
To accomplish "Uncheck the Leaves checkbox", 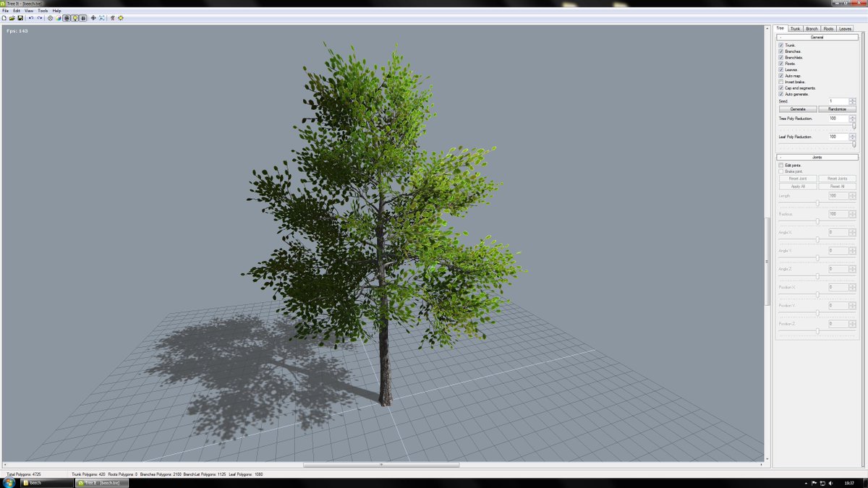I will click(x=781, y=69).
